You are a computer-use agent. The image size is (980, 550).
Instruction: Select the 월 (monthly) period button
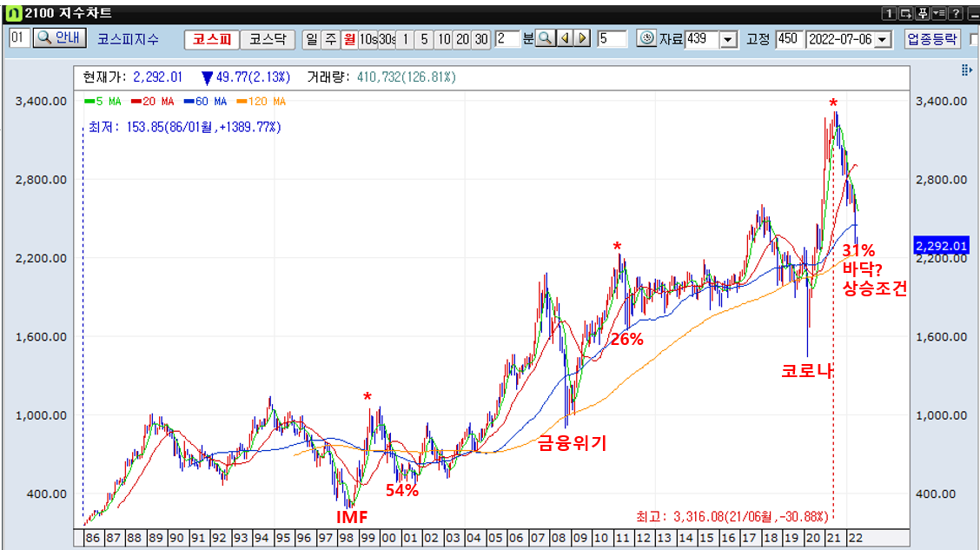point(349,39)
